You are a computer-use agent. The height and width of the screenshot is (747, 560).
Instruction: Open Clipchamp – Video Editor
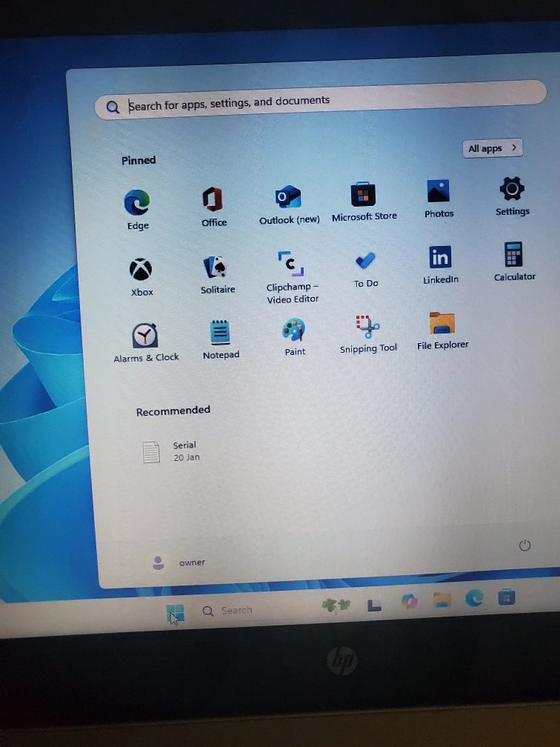[x=292, y=277]
